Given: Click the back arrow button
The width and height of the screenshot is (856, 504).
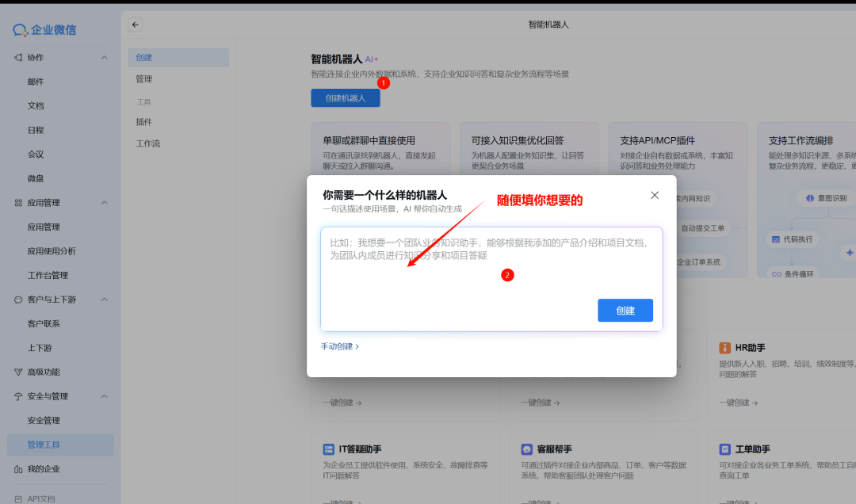Looking at the screenshot, I should [136, 25].
